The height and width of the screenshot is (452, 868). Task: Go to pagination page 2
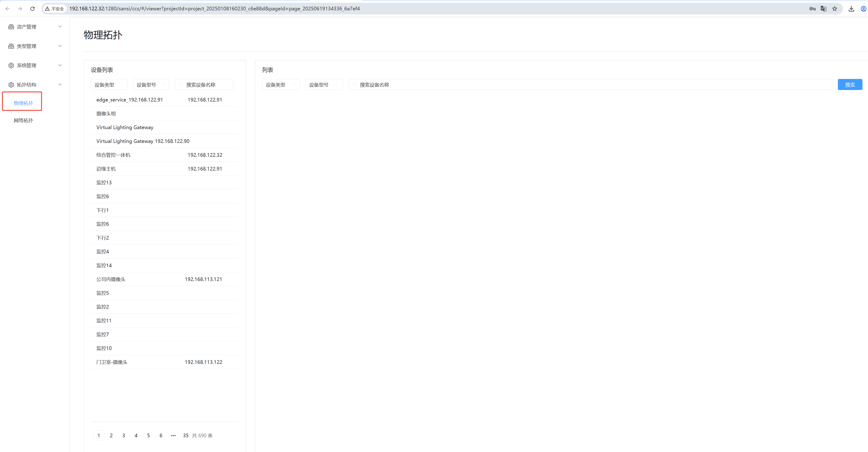111,435
